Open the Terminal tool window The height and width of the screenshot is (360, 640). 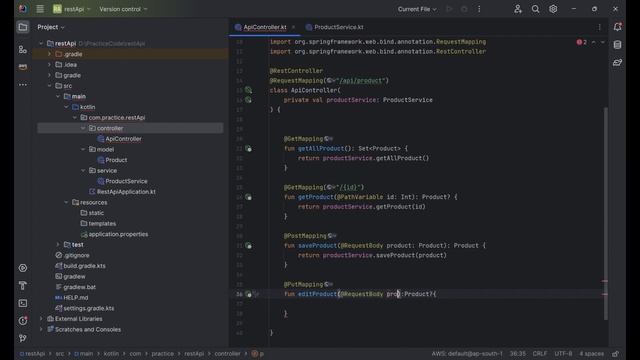point(23,303)
